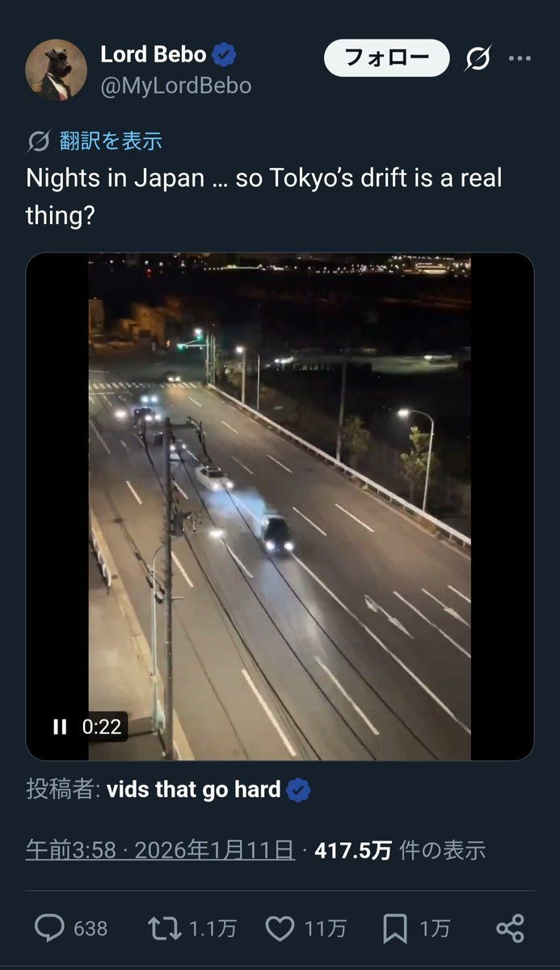Open the @MyLordBebo handle
The width and height of the screenshot is (560, 970).
coord(175,86)
